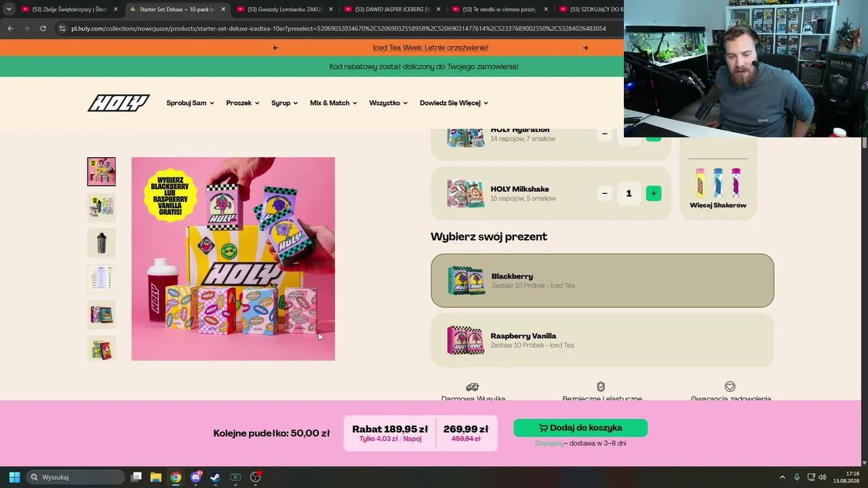Switch to the Zbóje Świętokrzyscy tab
Screen dimensions: 868x488
pos(63,9)
